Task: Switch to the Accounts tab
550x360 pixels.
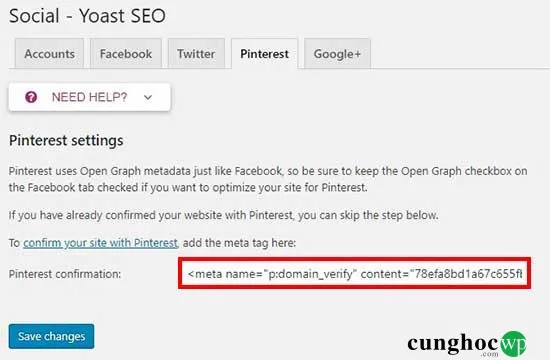Action: pos(49,54)
